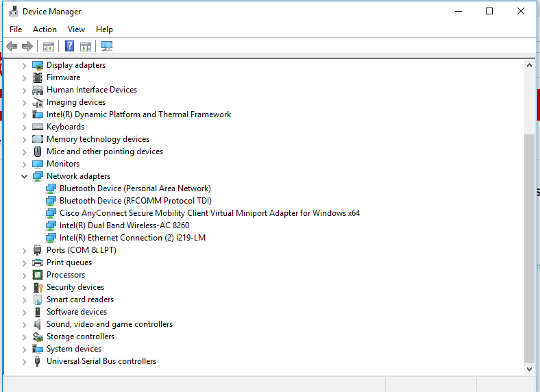
Task: Click the Smart card readers icon
Action: tap(38, 299)
